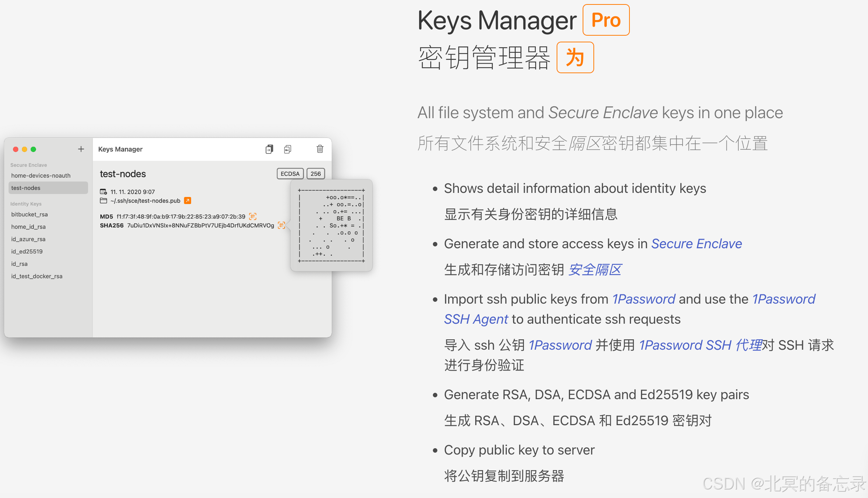Select id_test_docker_rsa in the sidebar
The width and height of the screenshot is (868, 498).
37,276
